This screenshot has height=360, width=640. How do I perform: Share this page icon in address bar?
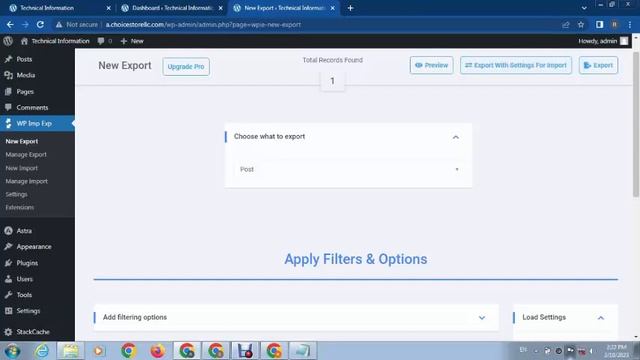(x=566, y=24)
